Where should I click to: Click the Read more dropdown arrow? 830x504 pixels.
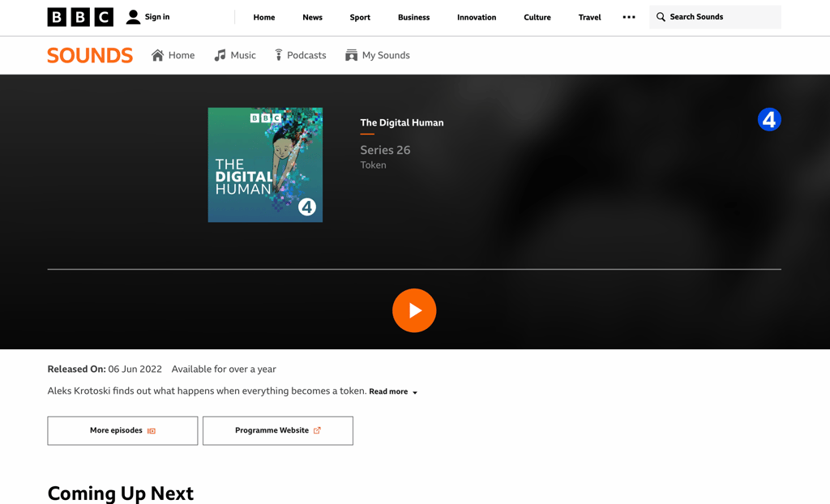point(415,393)
